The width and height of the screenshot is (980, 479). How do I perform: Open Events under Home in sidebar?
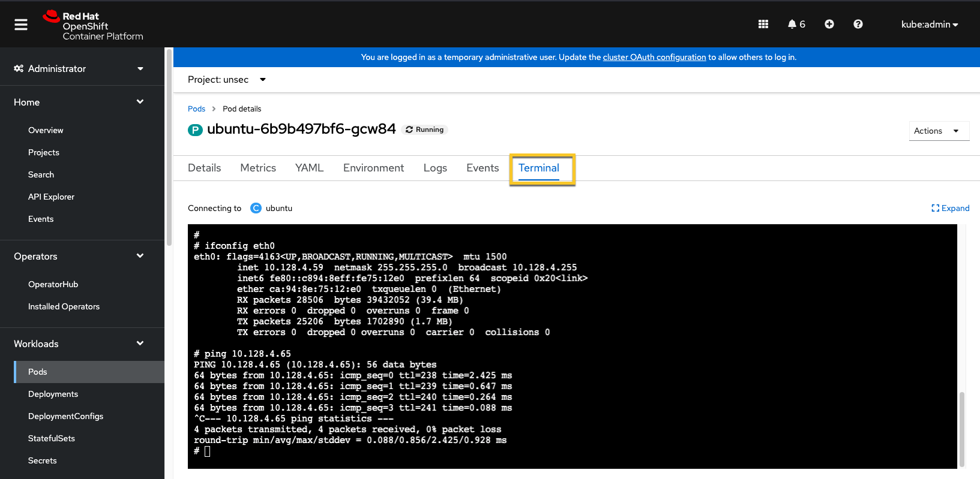[x=41, y=219]
